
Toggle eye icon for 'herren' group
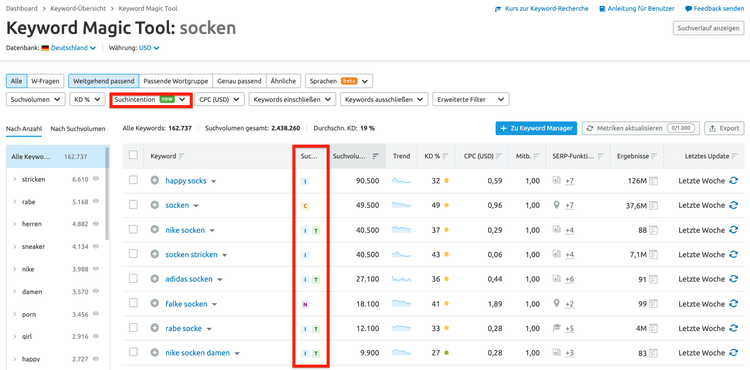[x=96, y=224]
